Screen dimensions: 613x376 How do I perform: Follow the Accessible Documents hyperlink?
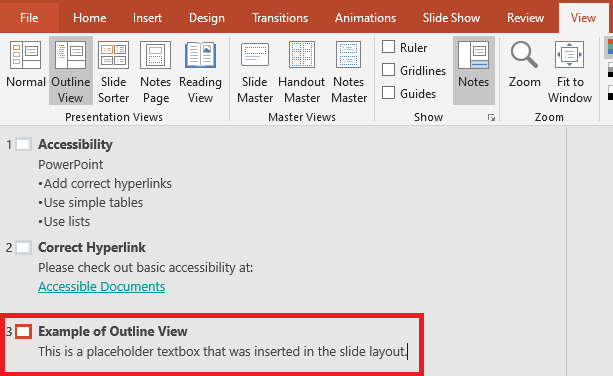(102, 286)
